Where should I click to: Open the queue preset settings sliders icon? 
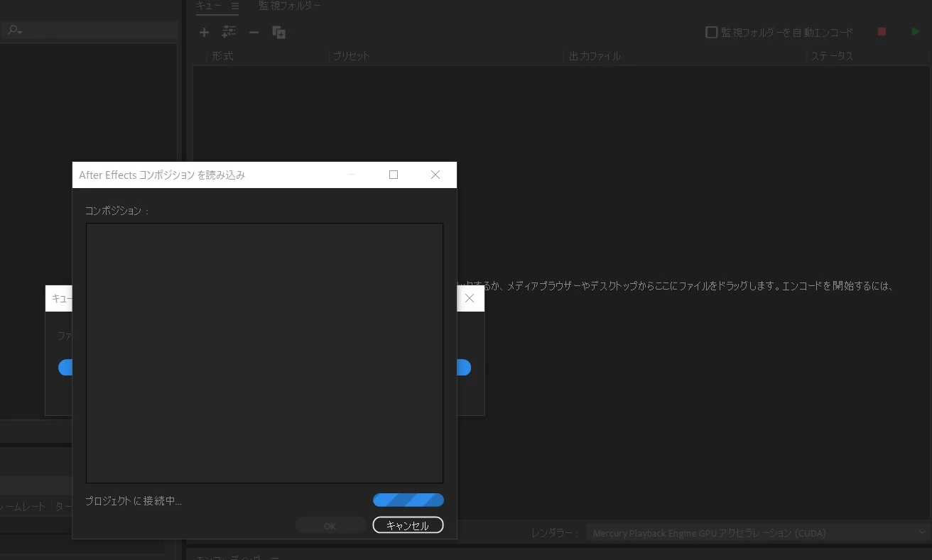tap(229, 32)
